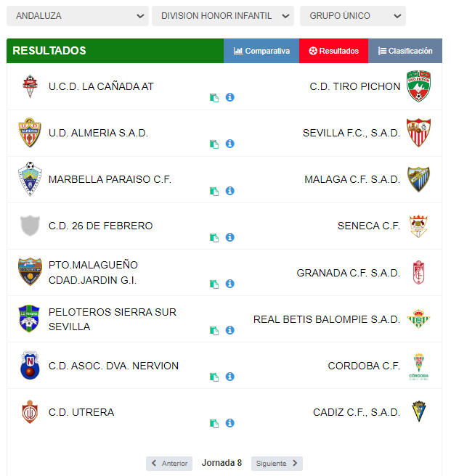Click the Sevilla F.C. crest

click(418, 133)
